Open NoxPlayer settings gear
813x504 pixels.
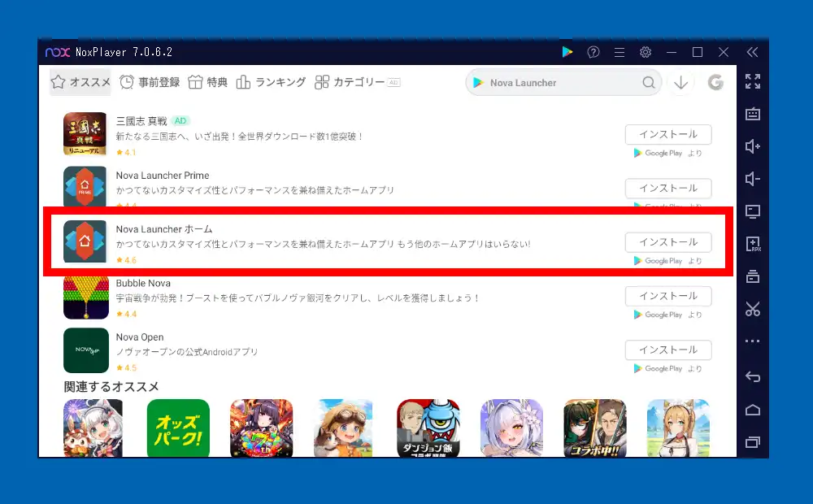coord(645,52)
